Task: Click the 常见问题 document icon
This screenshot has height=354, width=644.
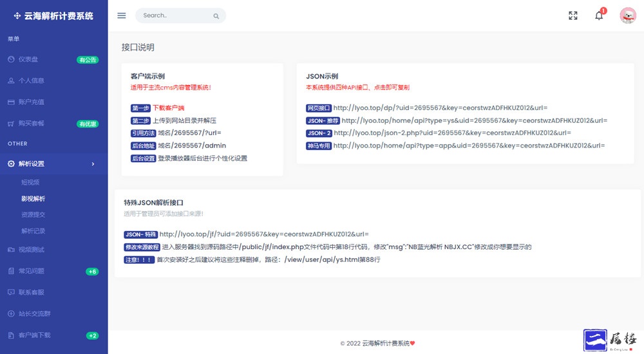Action: [x=11, y=271]
